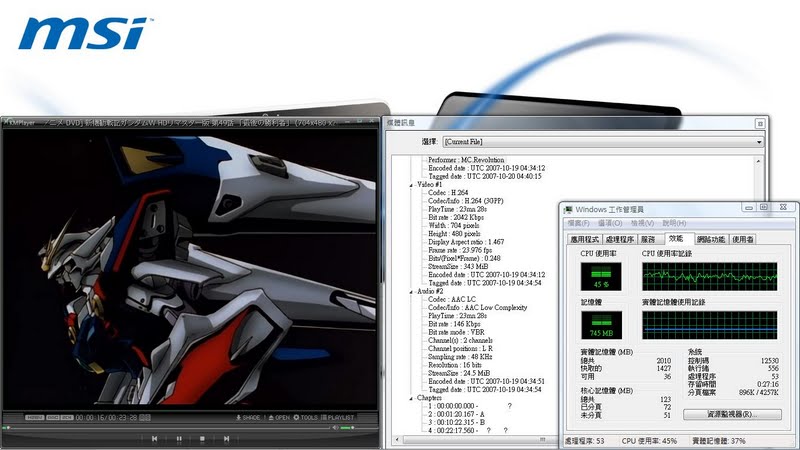Click the MSI logo
Image resolution: width=800 pixels, height=450 pixels.
tap(86, 34)
